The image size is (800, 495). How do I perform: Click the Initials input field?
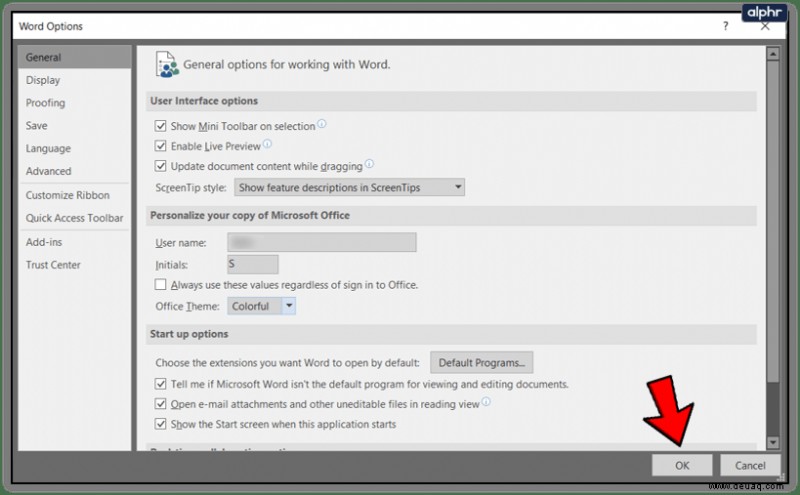click(253, 264)
